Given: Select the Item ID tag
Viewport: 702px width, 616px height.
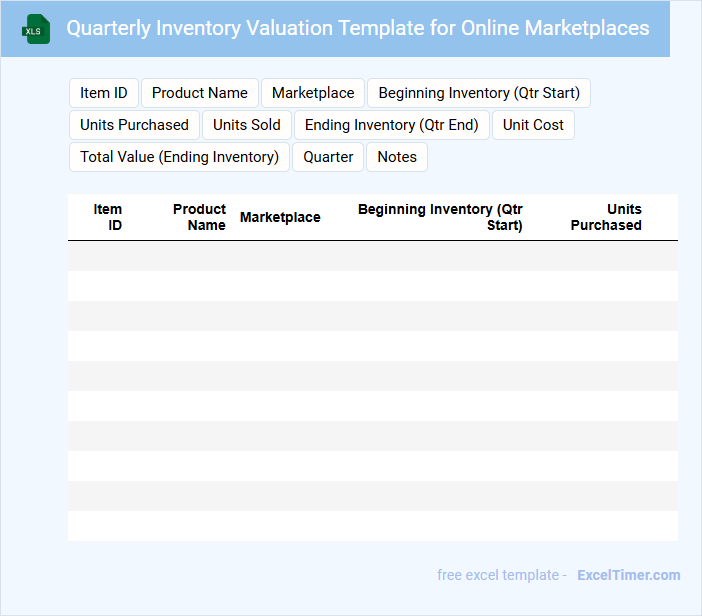Looking at the screenshot, I should coord(104,93).
